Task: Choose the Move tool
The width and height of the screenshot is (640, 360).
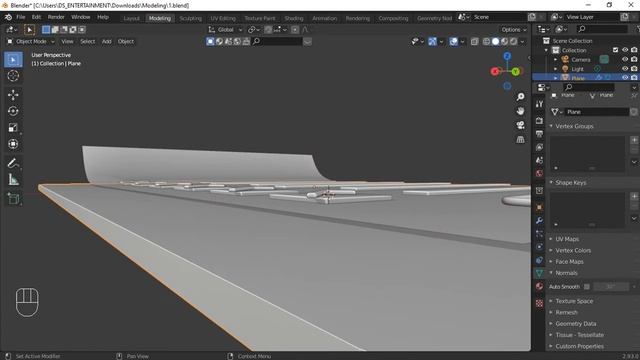Action: [13, 95]
